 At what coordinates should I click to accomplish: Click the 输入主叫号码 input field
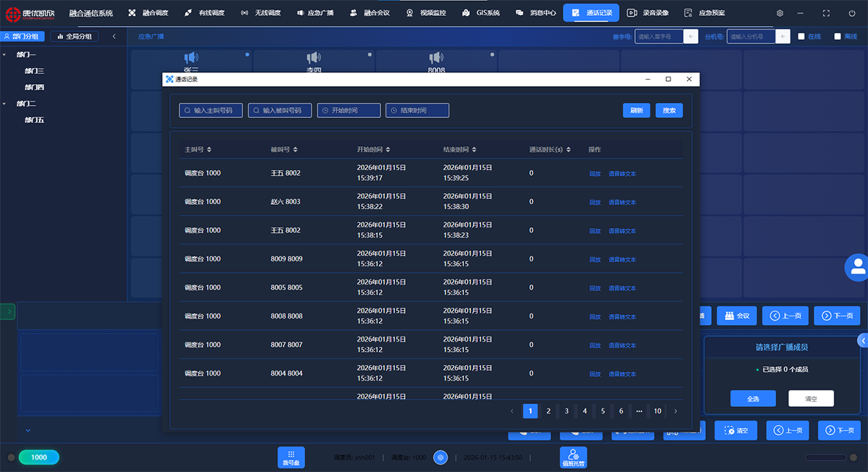pos(211,111)
